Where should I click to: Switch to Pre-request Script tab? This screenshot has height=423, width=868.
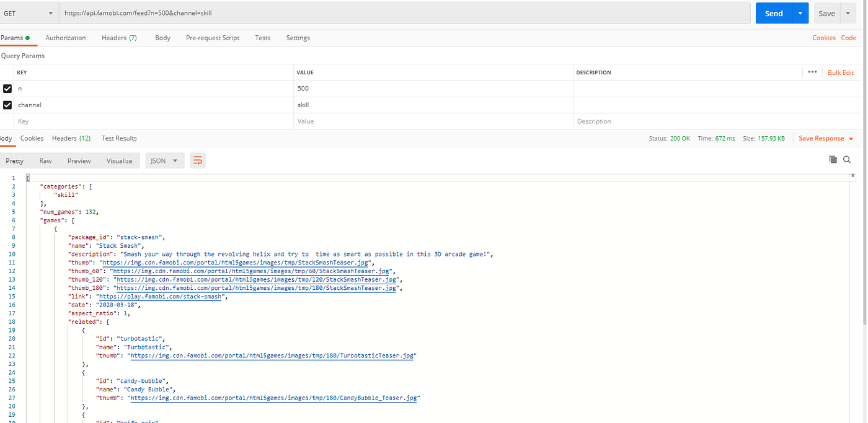[x=213, y=38]
